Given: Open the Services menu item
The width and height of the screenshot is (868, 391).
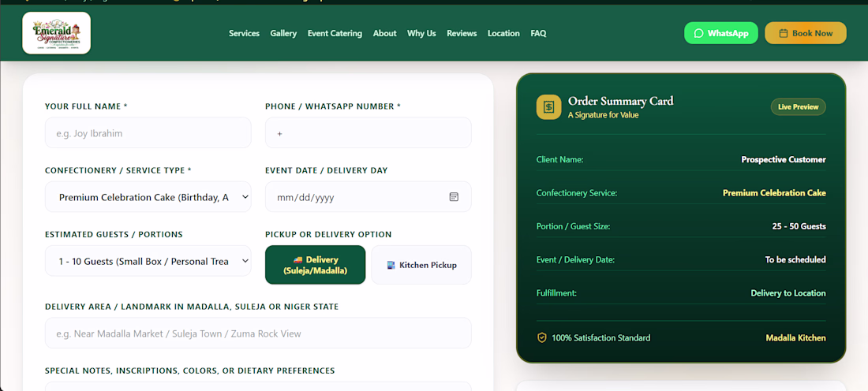Looking at the screenshot, I should pyautogui.click(x=244, y=33).
